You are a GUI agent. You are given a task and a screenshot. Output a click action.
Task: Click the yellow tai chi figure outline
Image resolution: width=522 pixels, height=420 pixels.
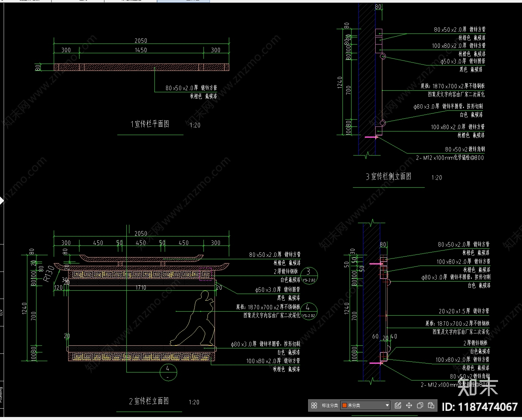tap(192, 318)
